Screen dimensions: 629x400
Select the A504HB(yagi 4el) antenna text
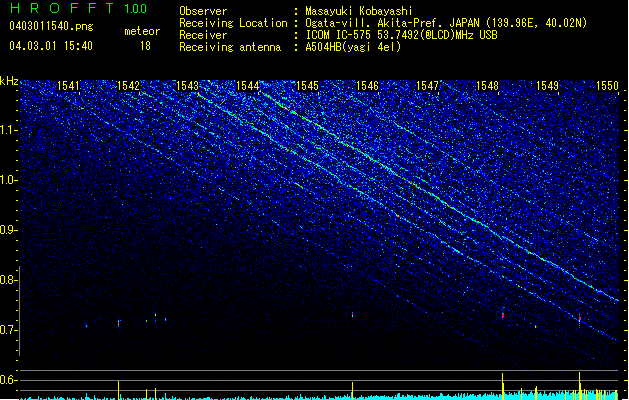pos(353,47)
